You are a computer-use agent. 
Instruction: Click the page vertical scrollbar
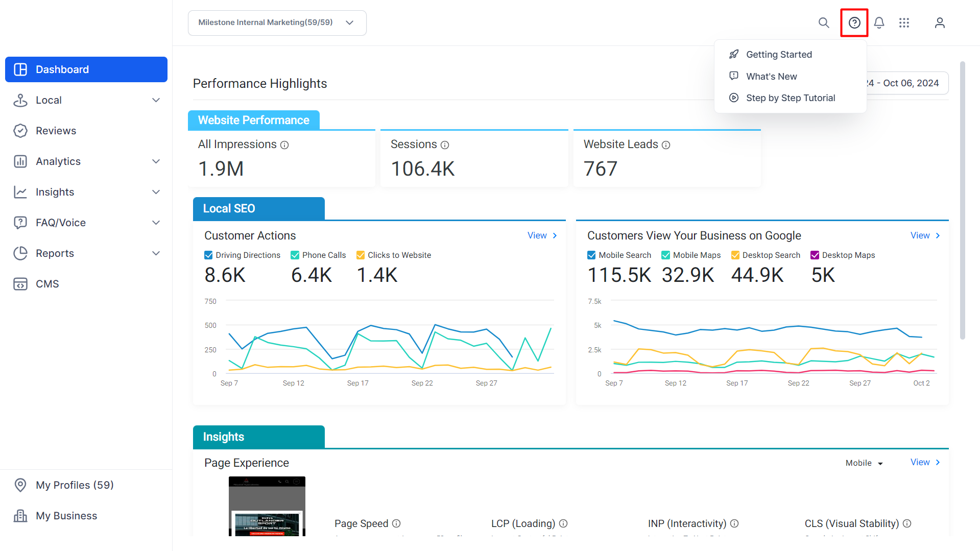pos(962,200)
